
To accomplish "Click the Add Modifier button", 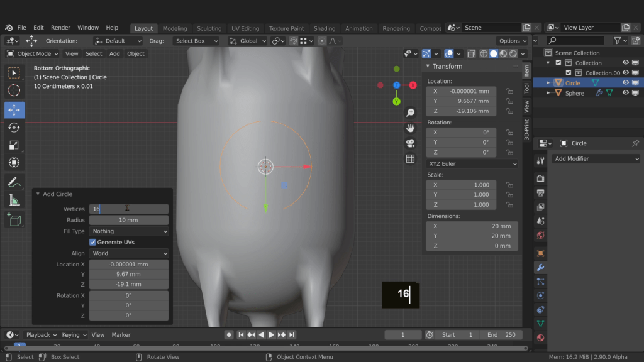I will coord(595,158).
